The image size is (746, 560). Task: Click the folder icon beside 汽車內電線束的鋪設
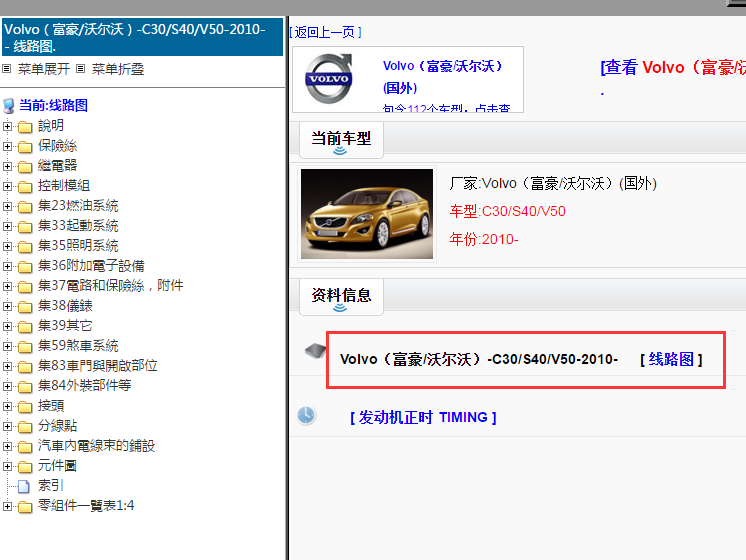(x=25, y=446)
